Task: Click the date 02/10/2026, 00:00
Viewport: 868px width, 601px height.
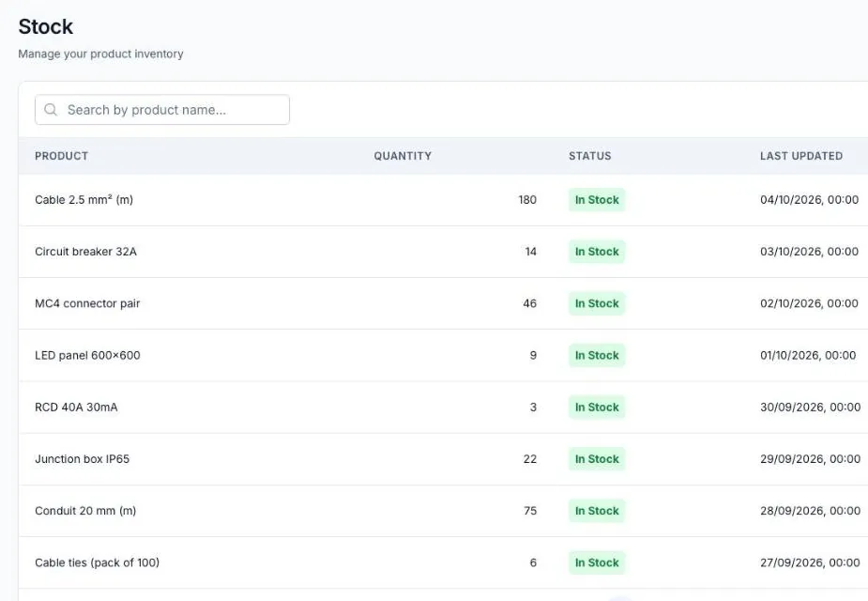Action: (x=809, y=303)
